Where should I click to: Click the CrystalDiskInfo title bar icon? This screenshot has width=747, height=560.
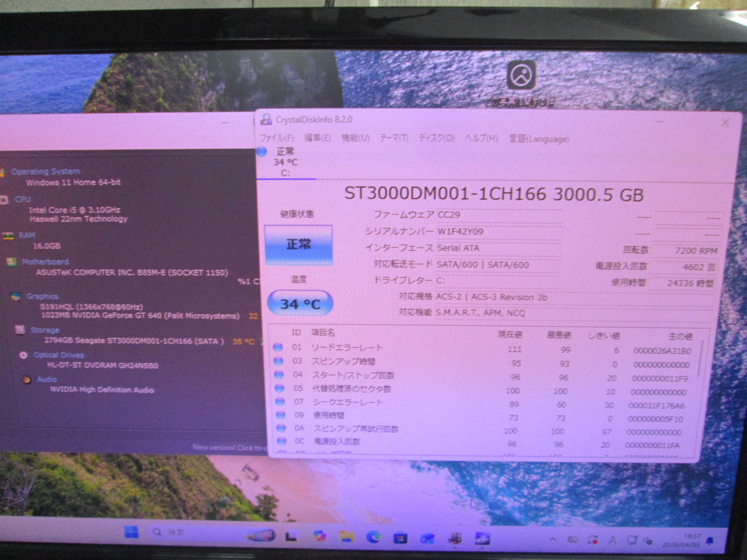(x=266, y=119)
